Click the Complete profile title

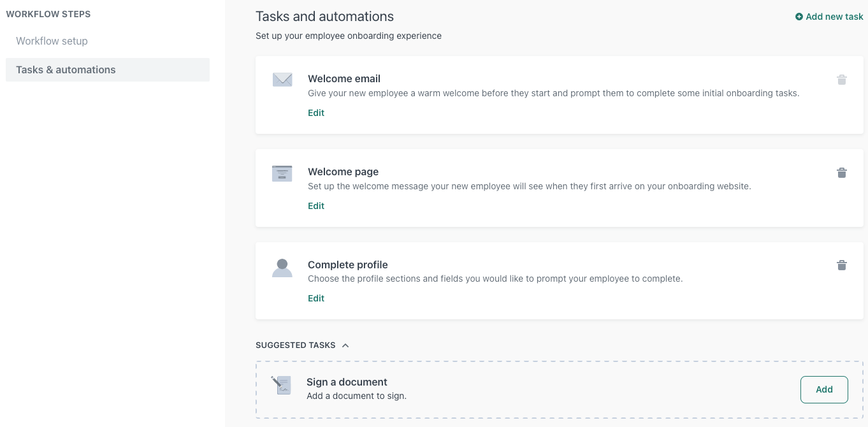pos(348,265)
